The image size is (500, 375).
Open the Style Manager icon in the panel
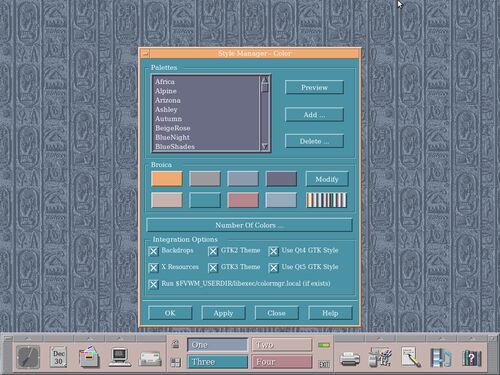380,357
